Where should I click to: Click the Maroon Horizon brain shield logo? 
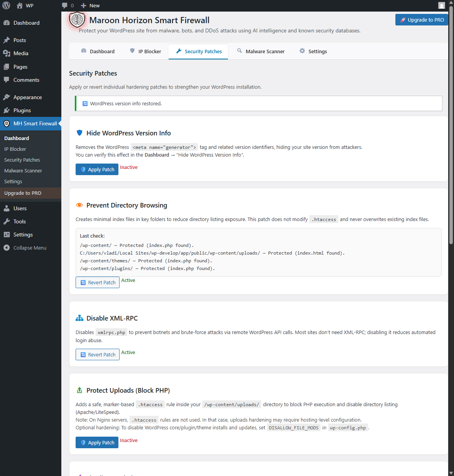pyautogui.click(x=77, y=20)
